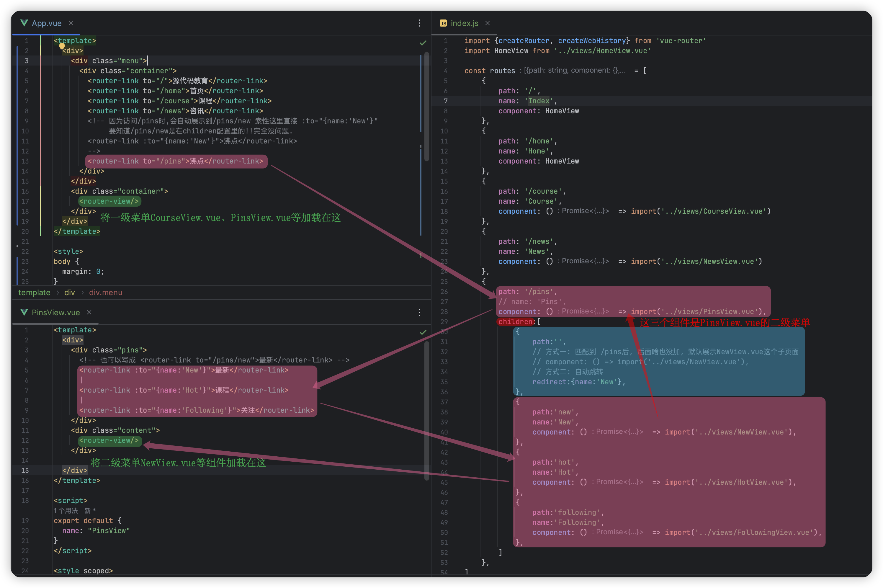883x588 pixels.
Task: Click the JS file icon on the index.js tab
Action: click(443, 23)
